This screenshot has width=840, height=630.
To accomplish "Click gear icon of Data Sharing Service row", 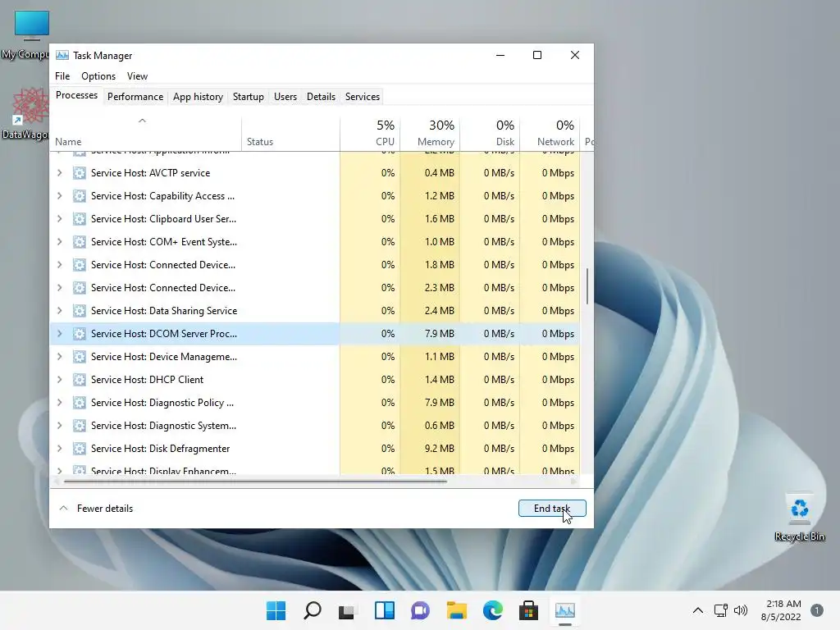I will (x=80, y=311).
